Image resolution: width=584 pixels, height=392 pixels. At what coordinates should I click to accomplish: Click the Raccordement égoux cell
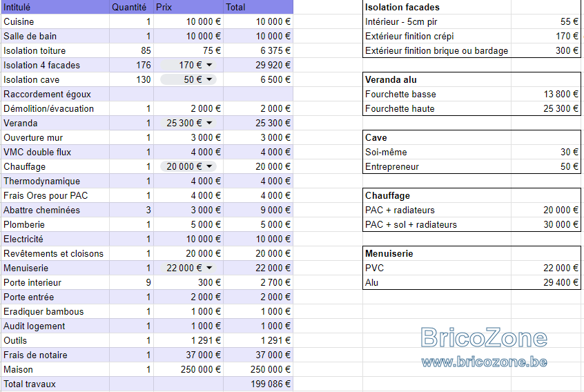(x=55, y=94)
